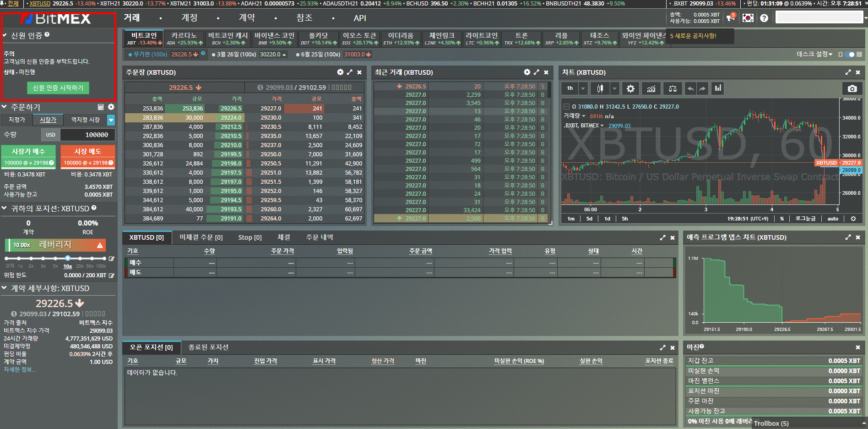Image resolution: width=868 pixels, height=429 pixels.
Task: Redo chart action
Action: click(x=702, y=88)
